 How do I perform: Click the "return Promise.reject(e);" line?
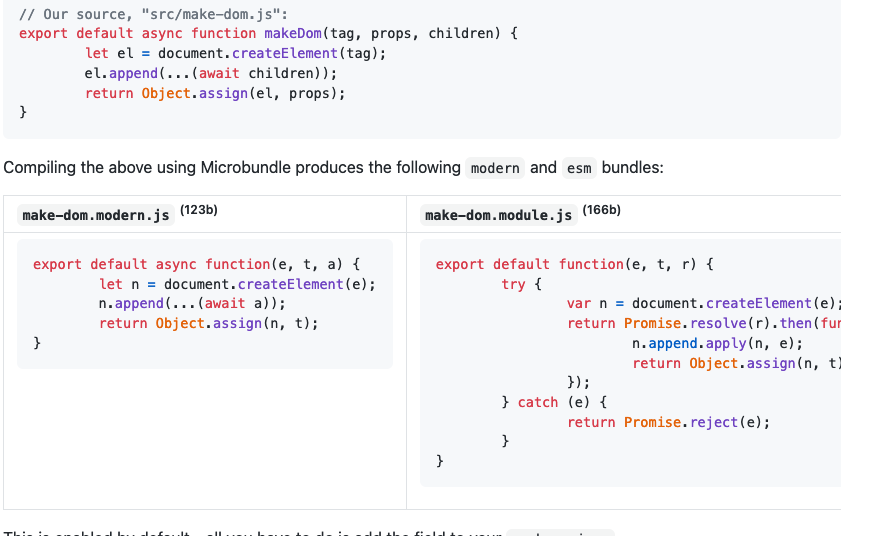point(668,422)
